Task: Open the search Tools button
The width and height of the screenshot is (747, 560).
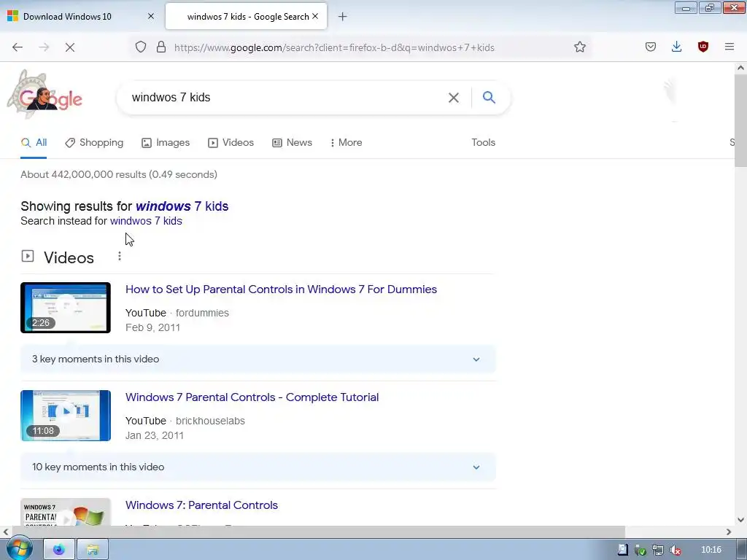Action: 483,142
